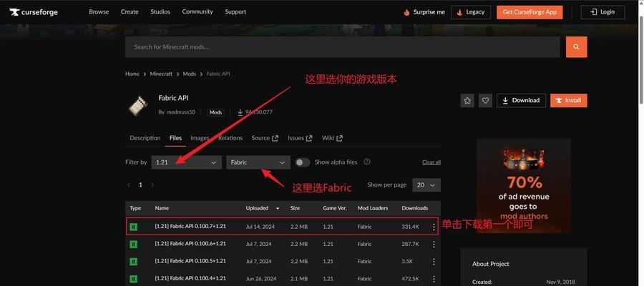Click the 472.5K downloads value

point(410,279)
